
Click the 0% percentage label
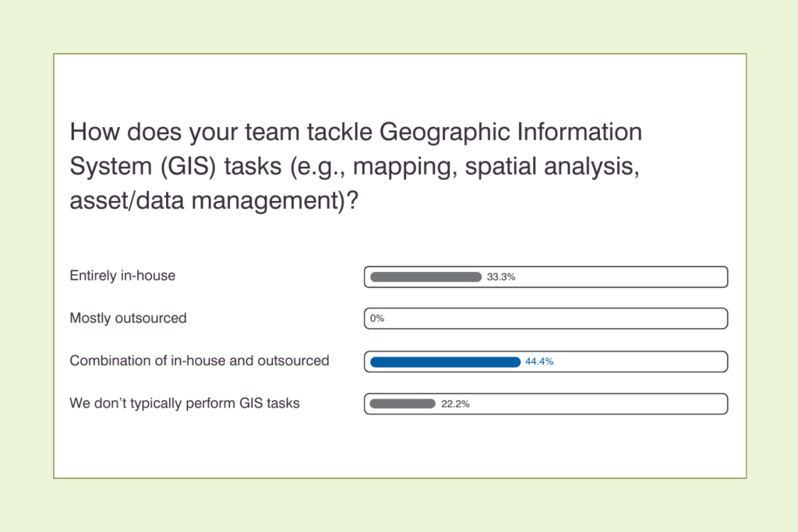coord(377,319)
